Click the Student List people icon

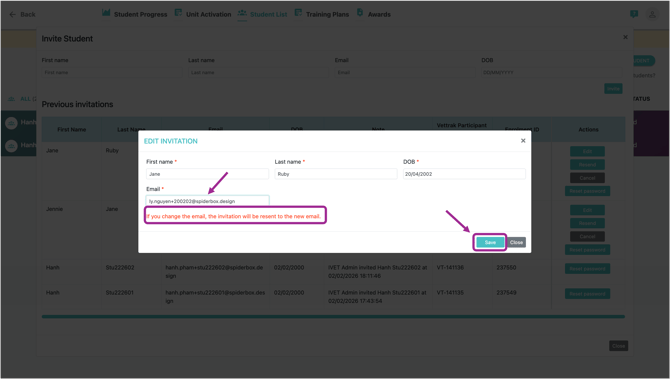coord(242,13)
